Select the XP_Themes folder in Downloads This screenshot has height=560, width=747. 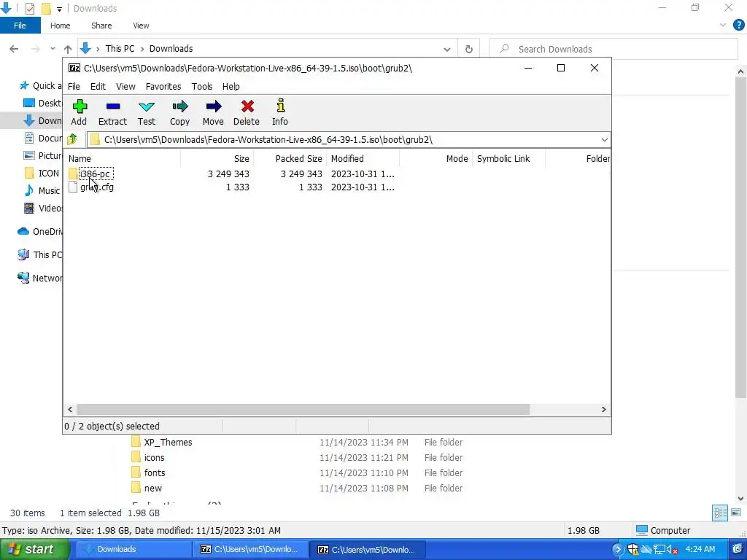tap(162, 442)
